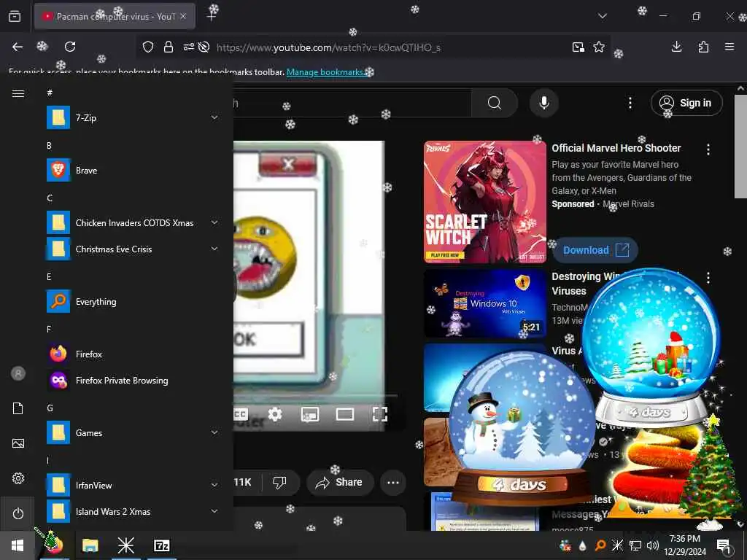747x560 pixels.
Task: Click Download button on Marvel ad
Action: point(595,250)
